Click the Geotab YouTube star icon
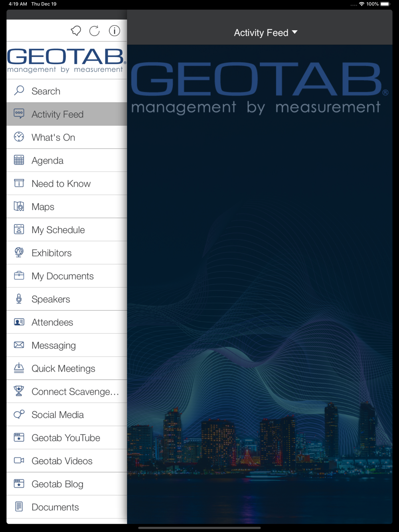399x532 pixels. coord(19,437)
